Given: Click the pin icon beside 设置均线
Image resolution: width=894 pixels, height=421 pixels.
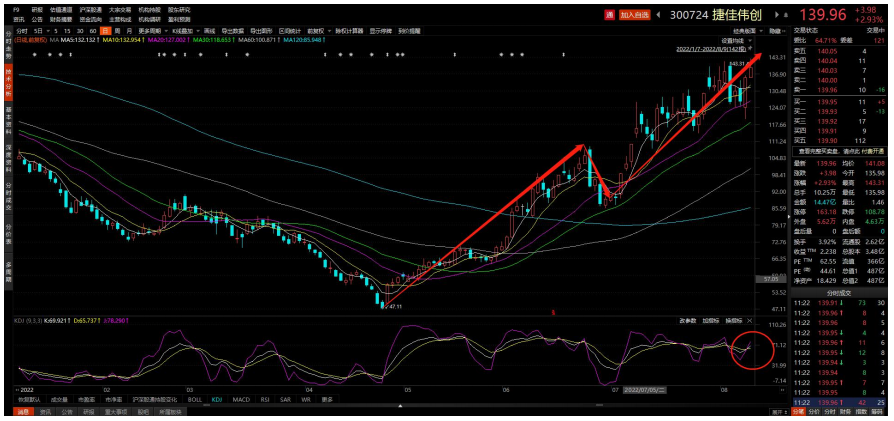Looking at the screenshot, I should click(x=749, y=41).
